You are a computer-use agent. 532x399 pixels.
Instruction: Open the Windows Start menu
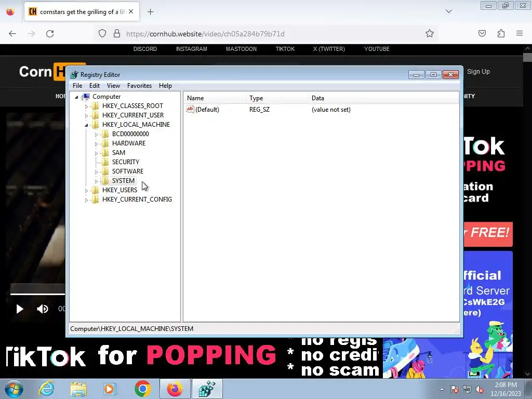(x=14, y=389)
